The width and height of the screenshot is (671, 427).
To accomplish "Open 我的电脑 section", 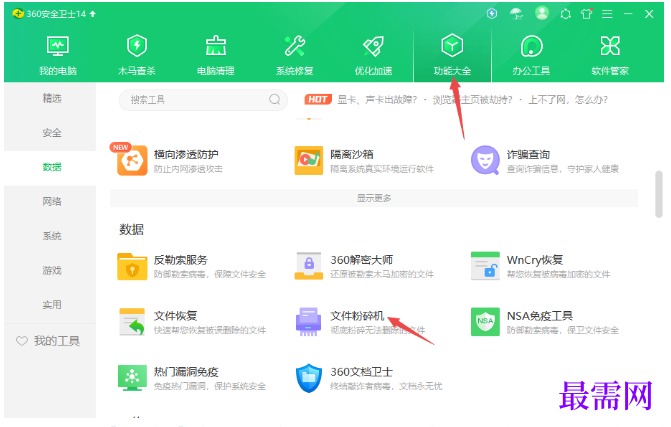I will pyautogui.click(x=58, y=56).
